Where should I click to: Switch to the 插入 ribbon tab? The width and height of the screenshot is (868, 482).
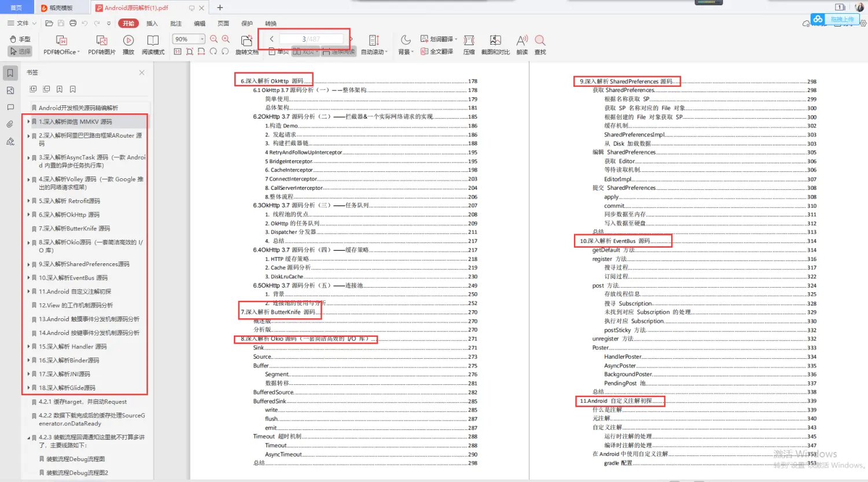click(x=152, y=23)
